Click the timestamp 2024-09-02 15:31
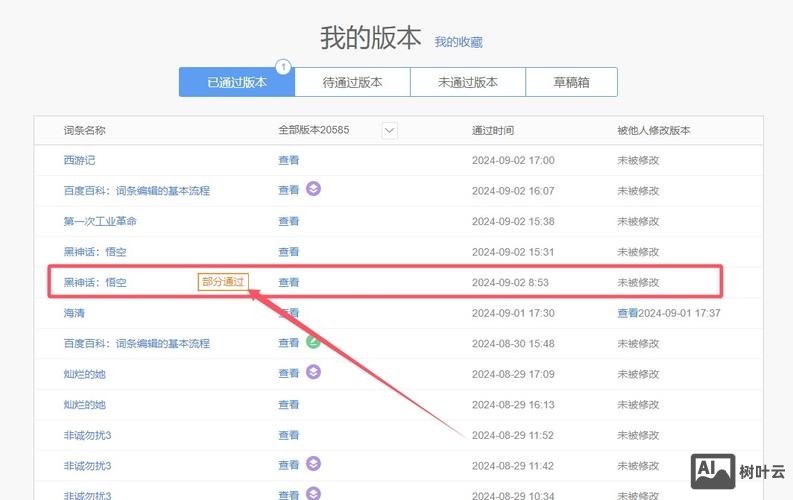The height and width of the screenshot is (500, 793). point(513,252)
